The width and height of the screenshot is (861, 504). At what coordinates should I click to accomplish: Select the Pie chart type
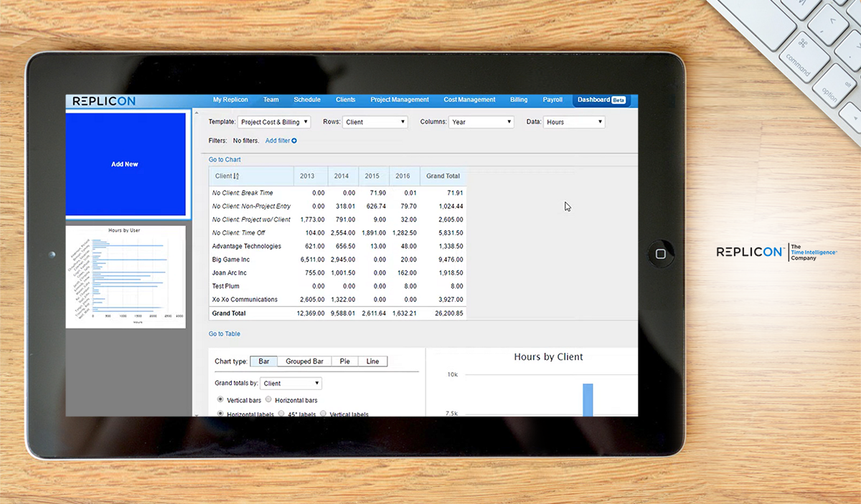(x=344, y=361)
